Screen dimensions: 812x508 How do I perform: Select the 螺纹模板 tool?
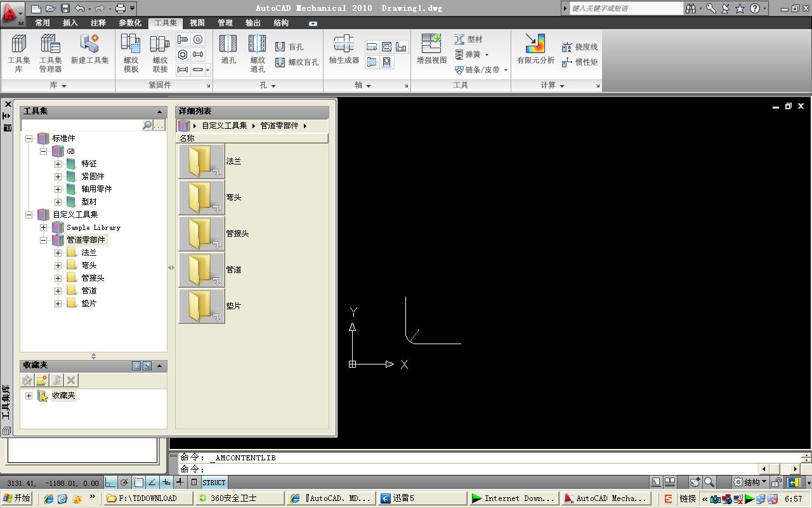pos(131,53)
